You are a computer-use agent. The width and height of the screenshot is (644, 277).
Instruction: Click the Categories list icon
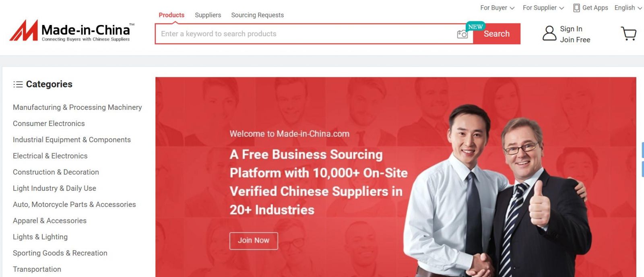tap(18, 84)
